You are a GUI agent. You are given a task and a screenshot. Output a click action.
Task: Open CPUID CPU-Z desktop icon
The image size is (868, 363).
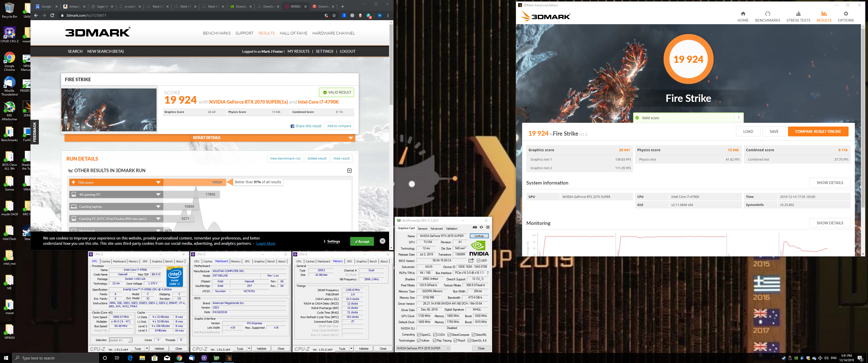click(9, 35)
